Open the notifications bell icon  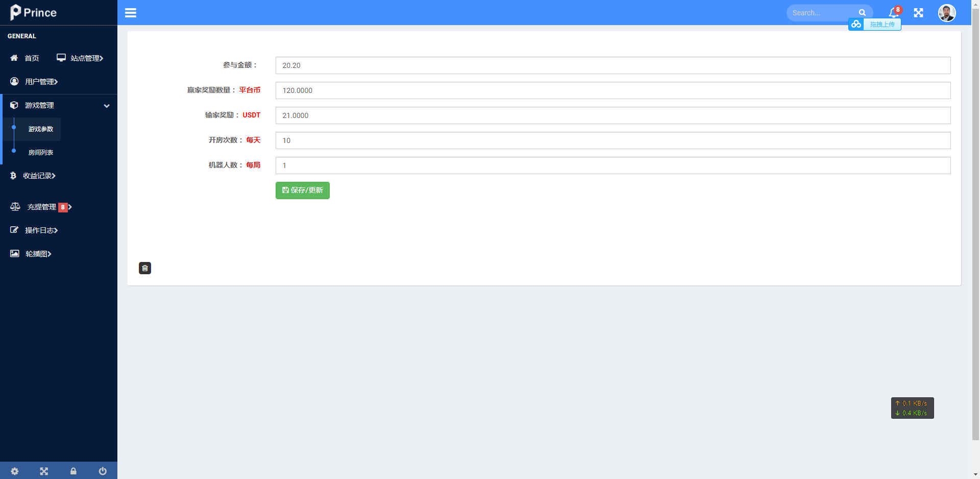coord(893,13)
